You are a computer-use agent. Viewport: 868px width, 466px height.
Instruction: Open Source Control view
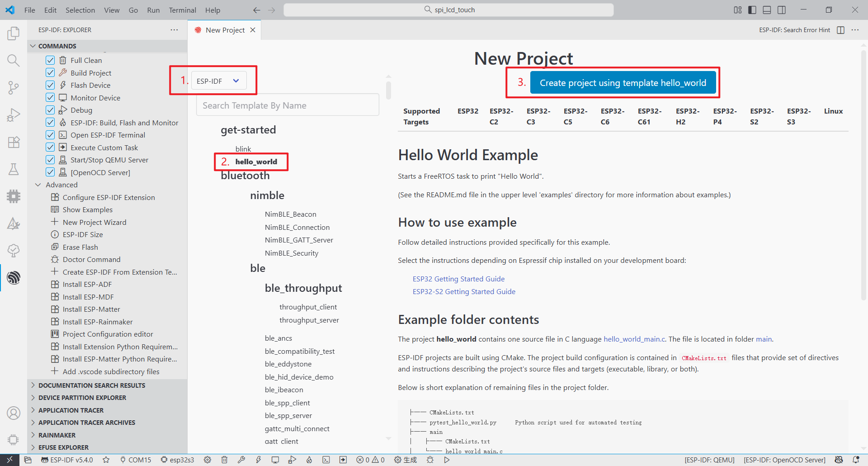point(14,87)
